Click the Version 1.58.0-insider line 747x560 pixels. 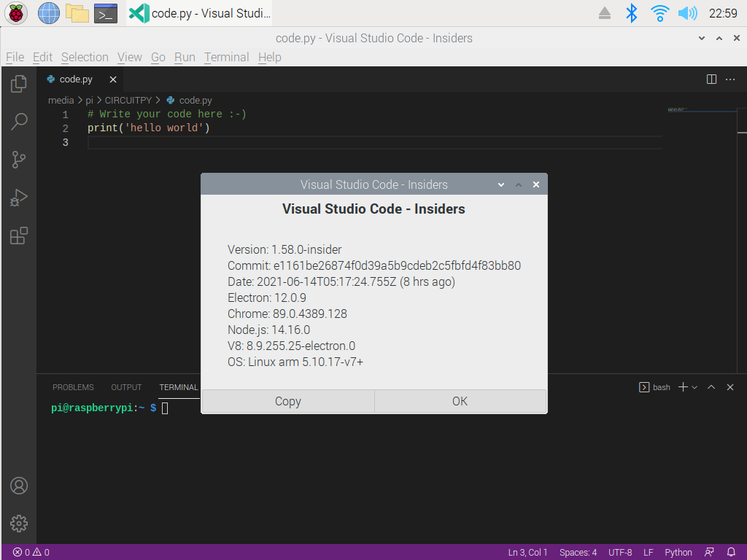285,249
